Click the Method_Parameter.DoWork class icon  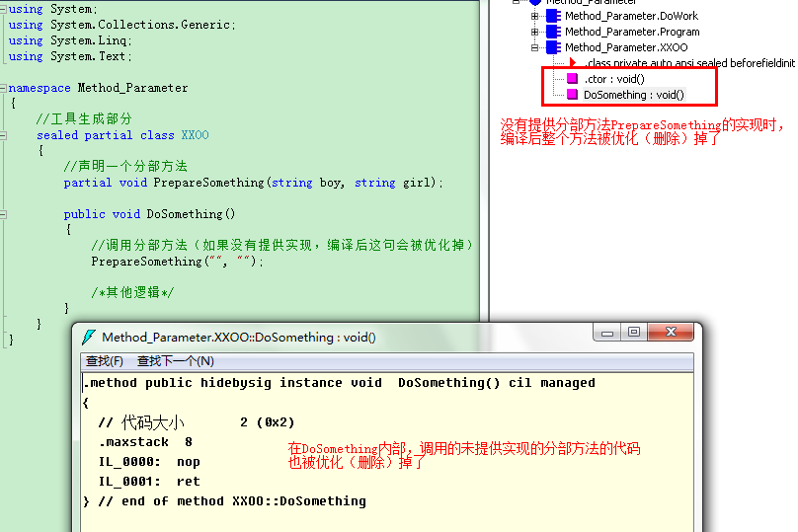553,16
